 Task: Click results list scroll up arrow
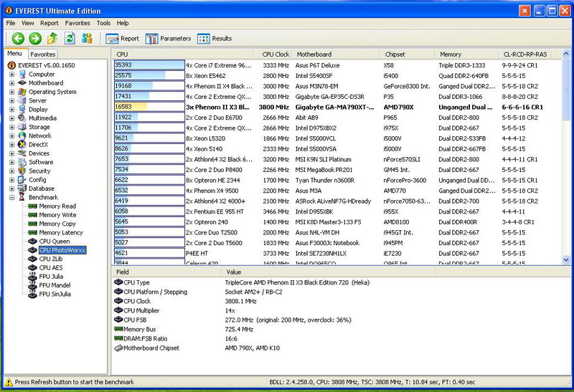pos(566,54)
